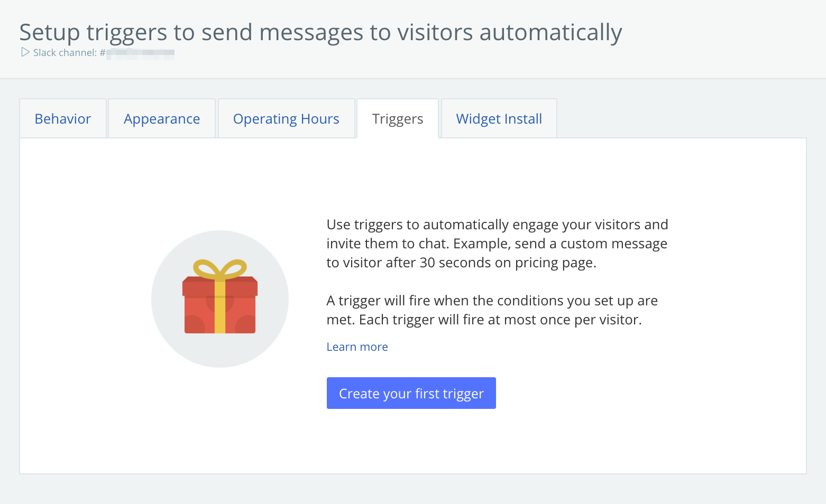The width and height of the screenshot is (826, 504).
Task: Click the blurred Slack channel name
Action: click(x=140, y=53)
